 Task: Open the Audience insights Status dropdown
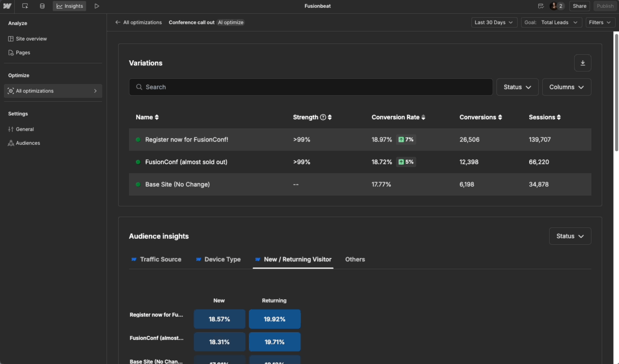point(570,236)
